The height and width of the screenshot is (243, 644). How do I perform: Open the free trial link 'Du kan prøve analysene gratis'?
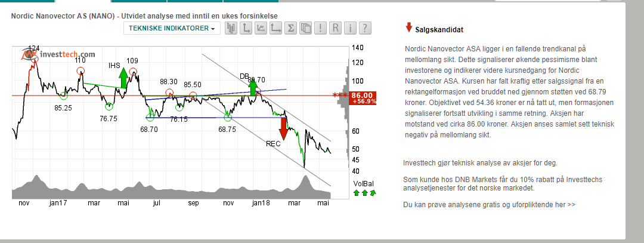[x=489, y=204]
